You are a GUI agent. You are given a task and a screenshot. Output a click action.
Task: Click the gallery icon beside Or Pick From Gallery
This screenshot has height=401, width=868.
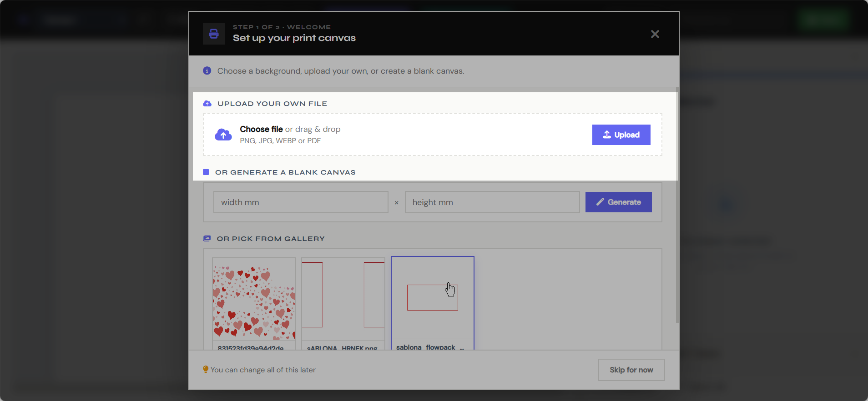207,239
